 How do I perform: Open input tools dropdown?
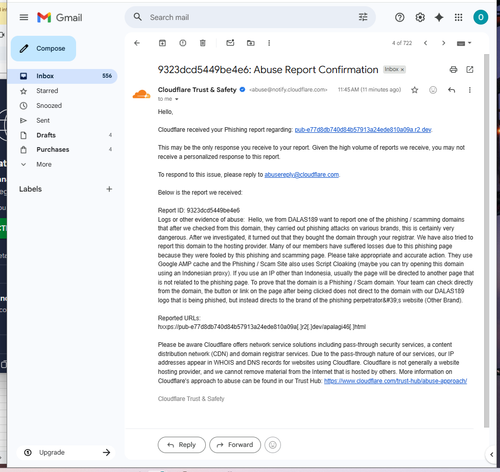tap(464, 43)
